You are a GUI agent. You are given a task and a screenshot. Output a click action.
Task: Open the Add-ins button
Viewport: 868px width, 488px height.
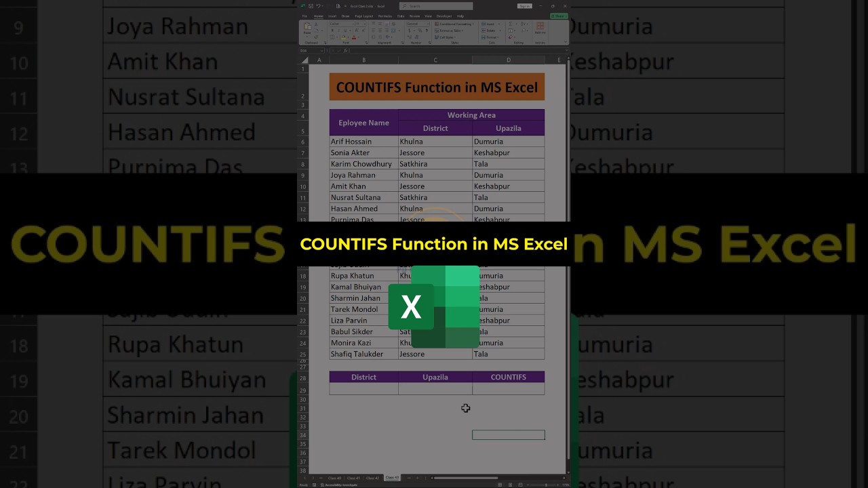click(540, 28)
